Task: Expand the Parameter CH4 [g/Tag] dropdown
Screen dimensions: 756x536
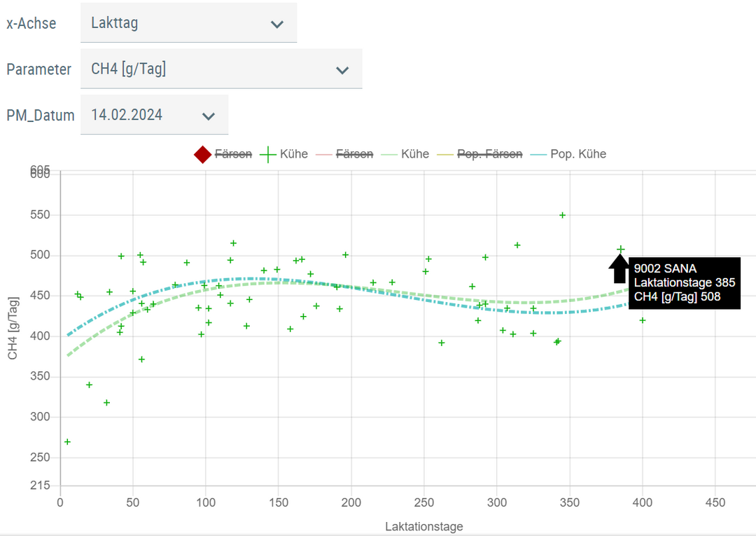Action: (221, 69)
